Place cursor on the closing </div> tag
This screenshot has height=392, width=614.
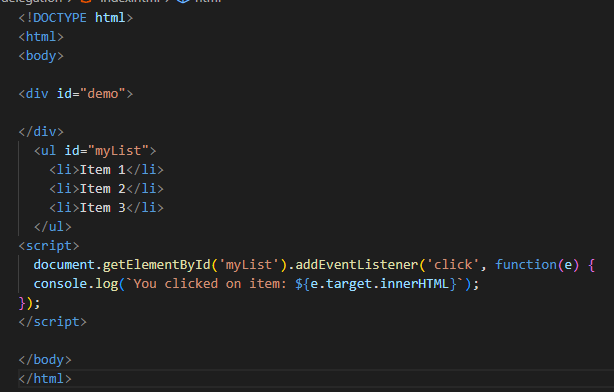click(x=41, y=132)
